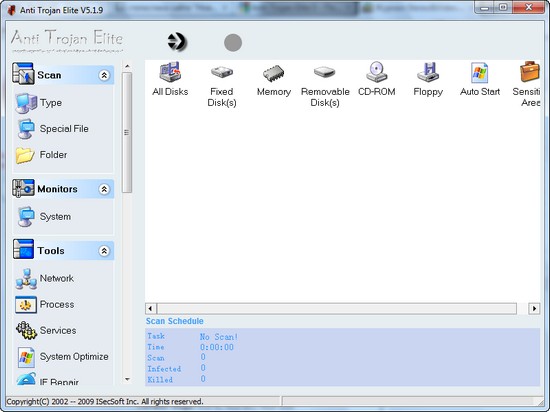The height and width of the screenshot is (412, 550).
Task: Click the 'No Scan!' task value
Action: pos(219,337)
